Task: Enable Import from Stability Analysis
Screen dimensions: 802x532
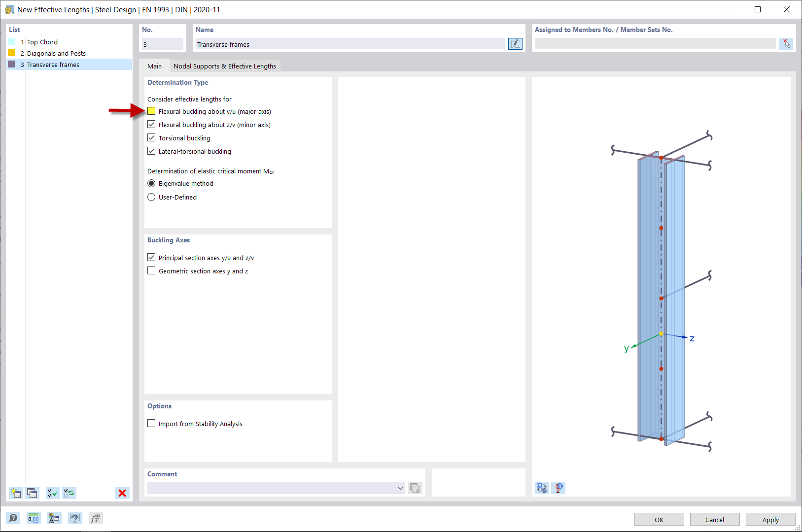Action: point(151,423)
